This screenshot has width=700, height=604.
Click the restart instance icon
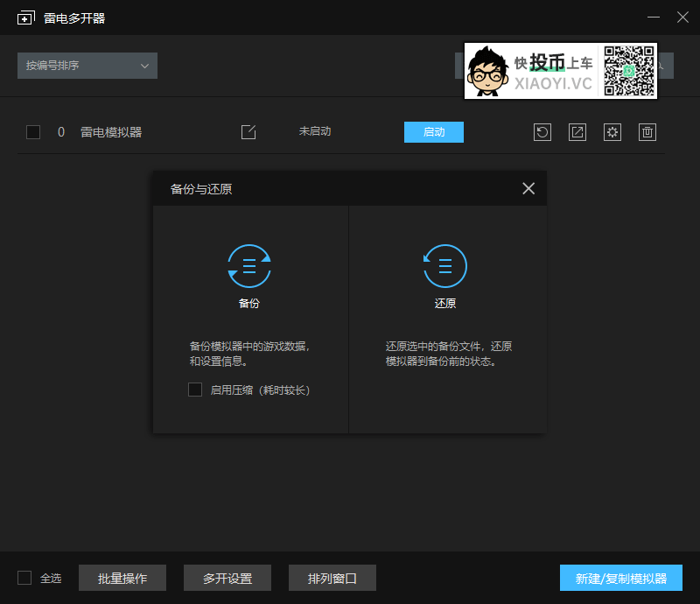point(542,131)
